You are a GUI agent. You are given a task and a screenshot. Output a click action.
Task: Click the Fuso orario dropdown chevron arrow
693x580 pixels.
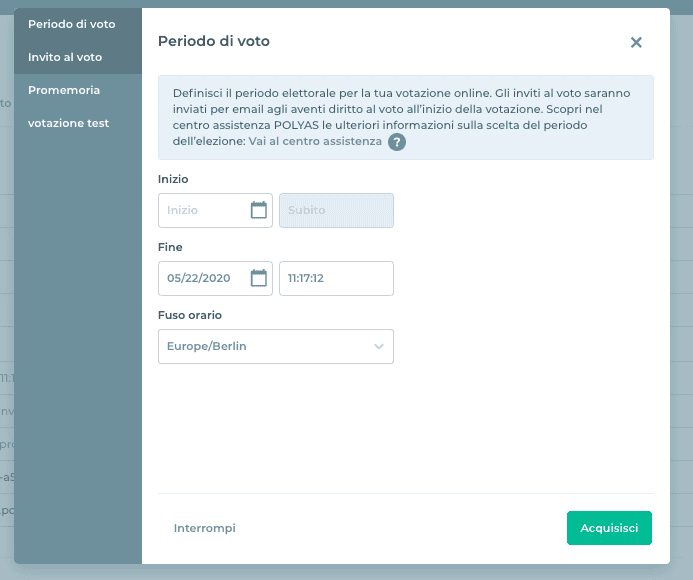tap(379, 346)
